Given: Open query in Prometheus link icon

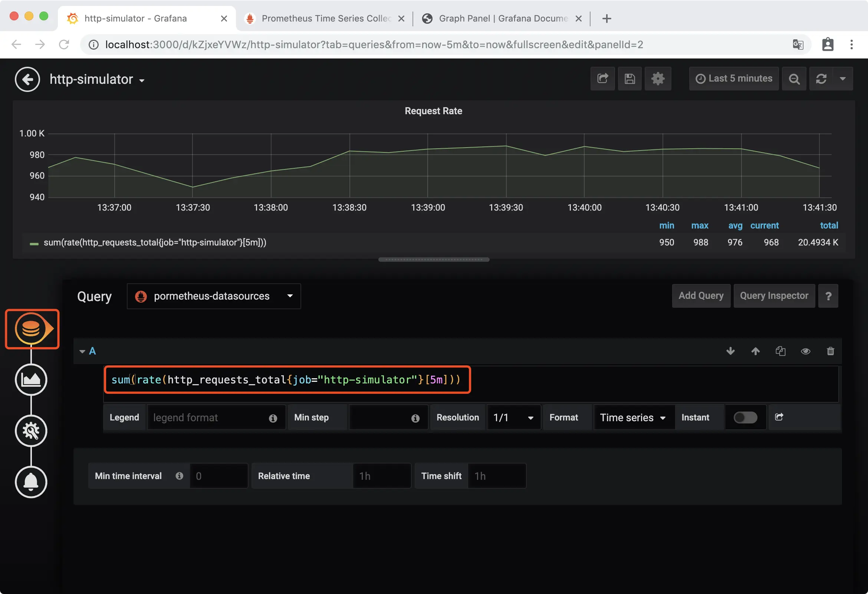Looking at the screenshot, I should 779,417.
